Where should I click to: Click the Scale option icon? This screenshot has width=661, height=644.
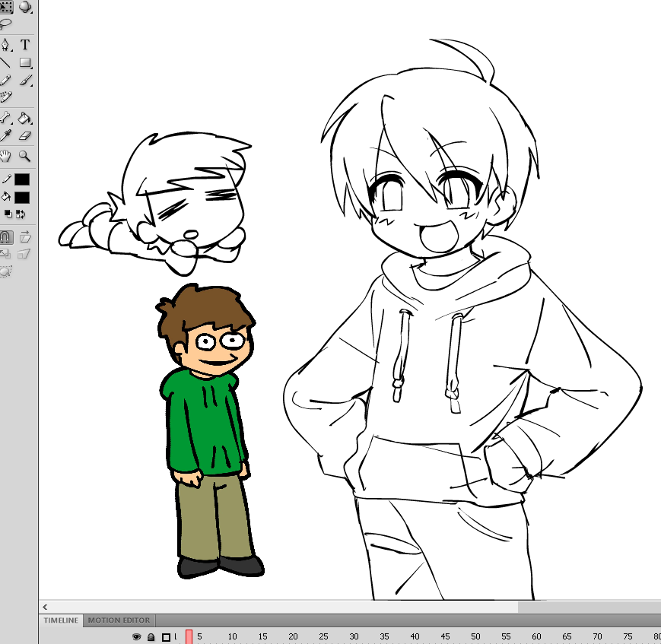pos(5,253)
